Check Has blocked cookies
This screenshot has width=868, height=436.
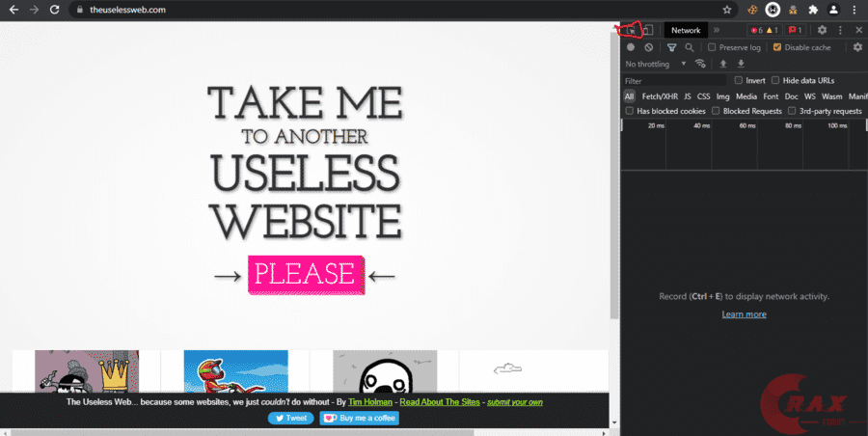coord(630,111)
